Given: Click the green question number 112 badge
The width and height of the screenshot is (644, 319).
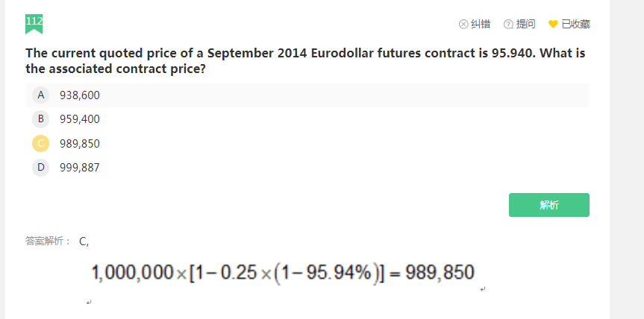Looking at the screenshot, I should (34, 23).
